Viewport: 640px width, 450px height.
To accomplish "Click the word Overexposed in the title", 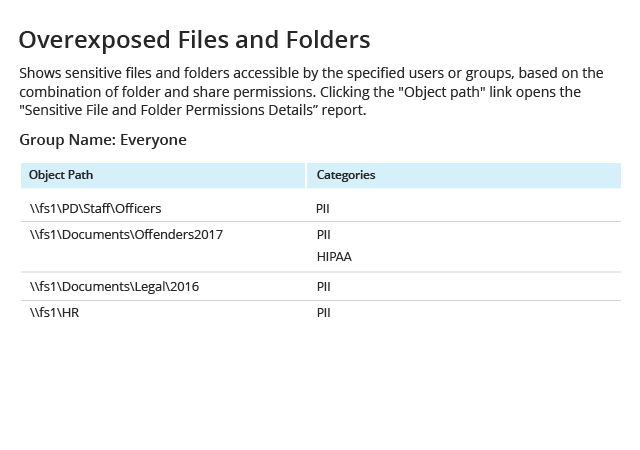I will 94,41.
